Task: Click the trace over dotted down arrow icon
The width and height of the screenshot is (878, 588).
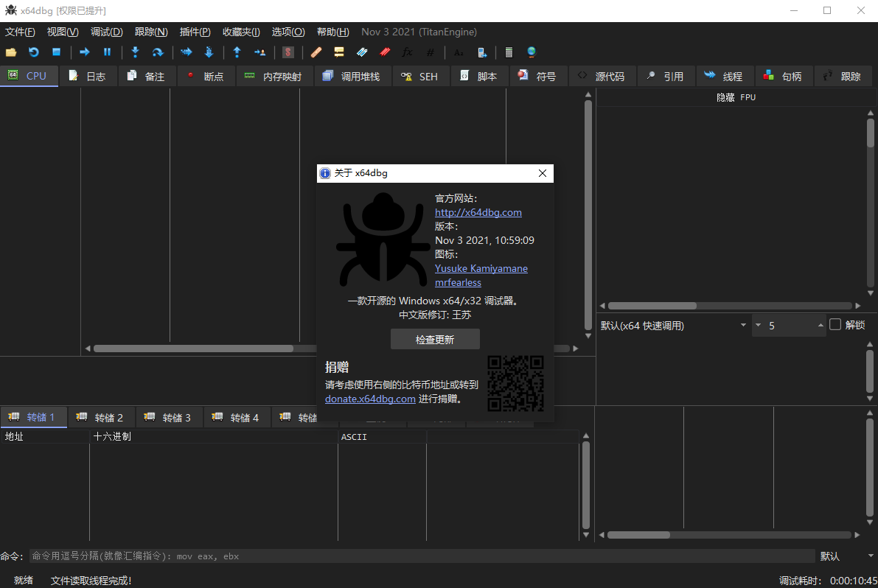Action: [x=209, y=52]
